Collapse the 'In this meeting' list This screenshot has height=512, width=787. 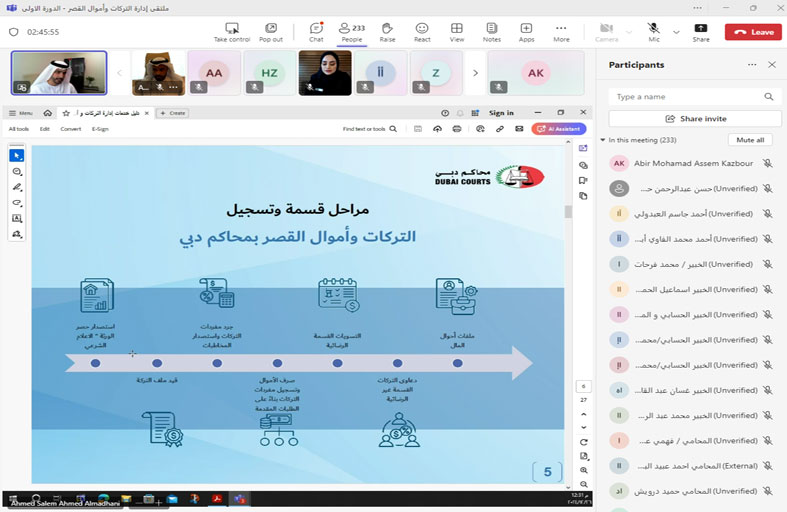(x=603, y=140)
